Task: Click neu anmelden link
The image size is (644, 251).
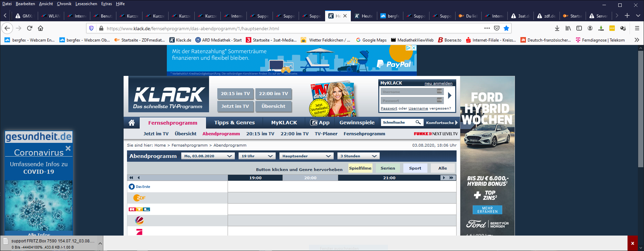Action: (438, 83)
